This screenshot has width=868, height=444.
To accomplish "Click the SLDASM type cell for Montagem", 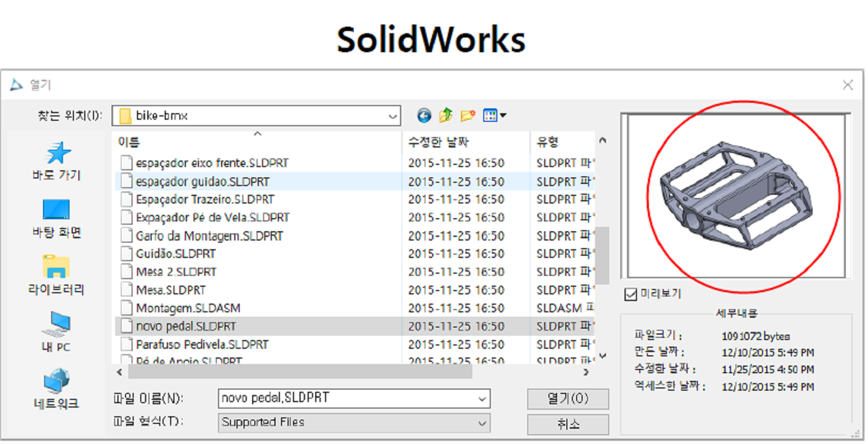I will coord(565,308).
